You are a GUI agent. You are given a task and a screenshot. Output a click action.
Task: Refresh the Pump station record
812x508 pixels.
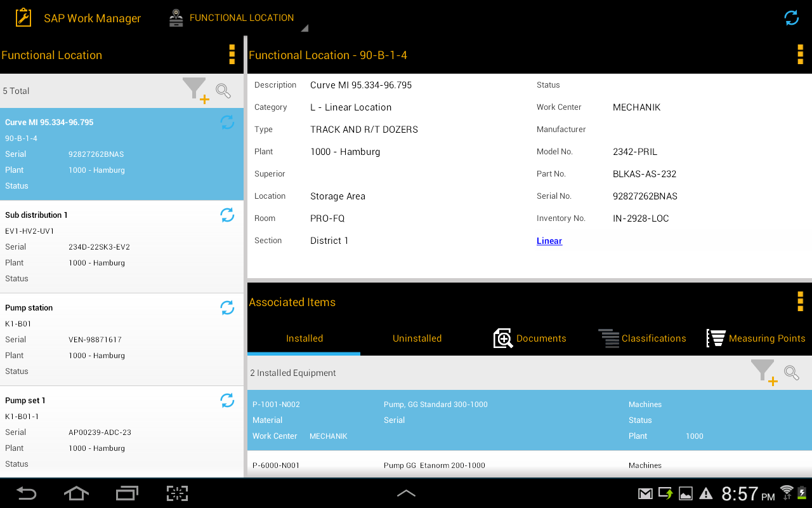[227, 307]
